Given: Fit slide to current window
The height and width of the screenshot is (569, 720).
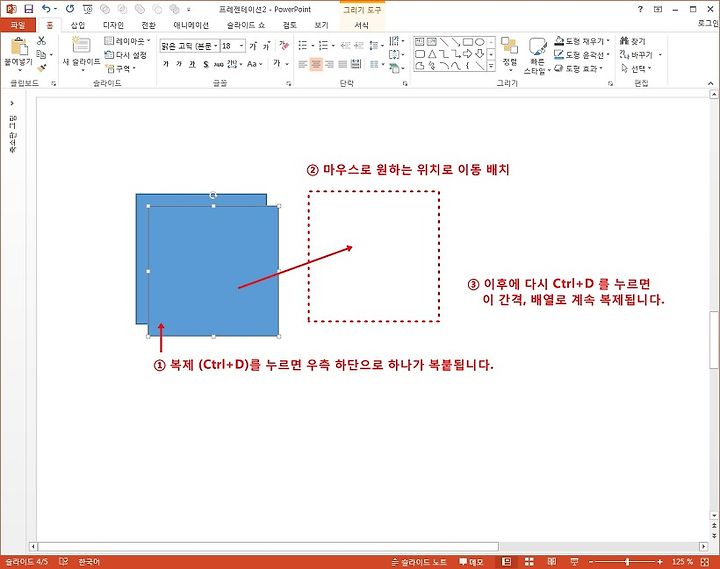Looking at the screenshot, I should [705, 561].
